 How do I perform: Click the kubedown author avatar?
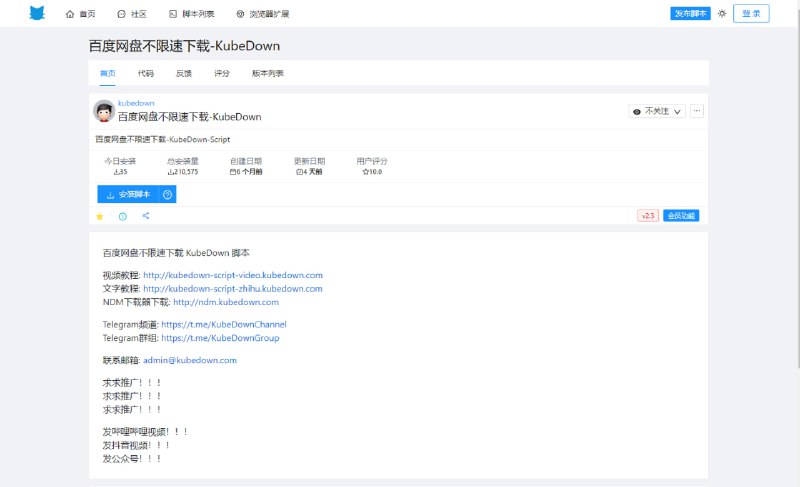click(104, 111)
